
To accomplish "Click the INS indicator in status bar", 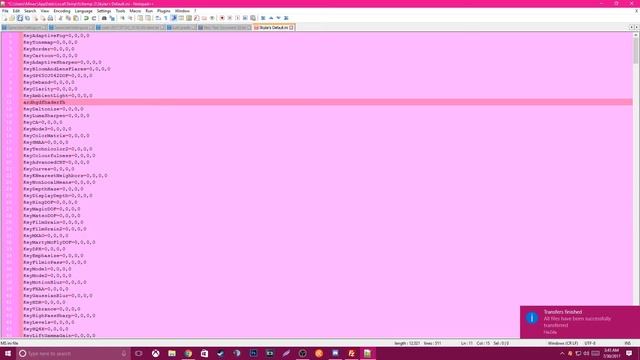I will [628, 343].
